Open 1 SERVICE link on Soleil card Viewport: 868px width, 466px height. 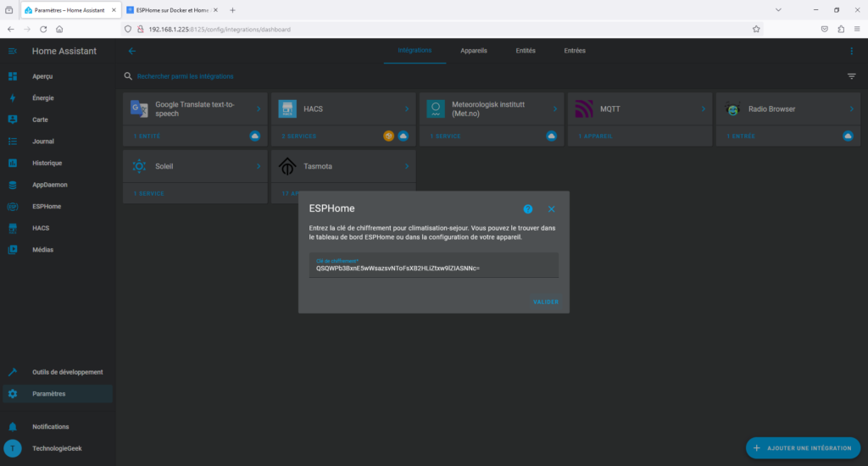tap(149, 194)
